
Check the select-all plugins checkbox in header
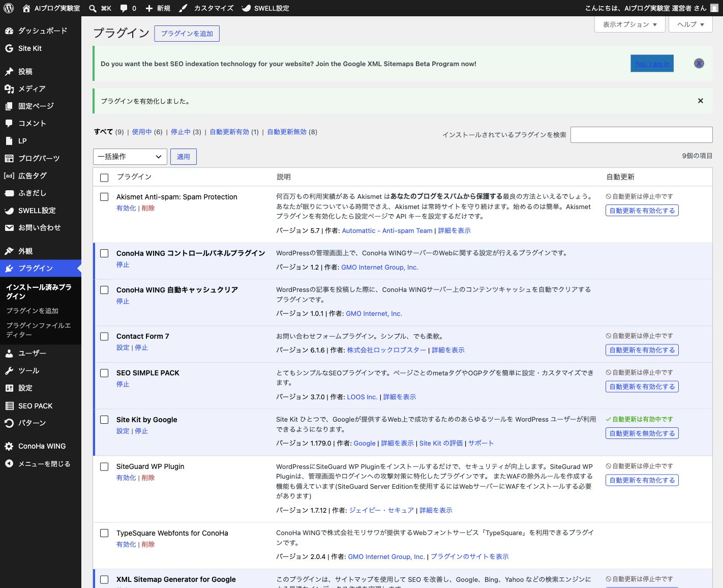click(x=104, y=178)
